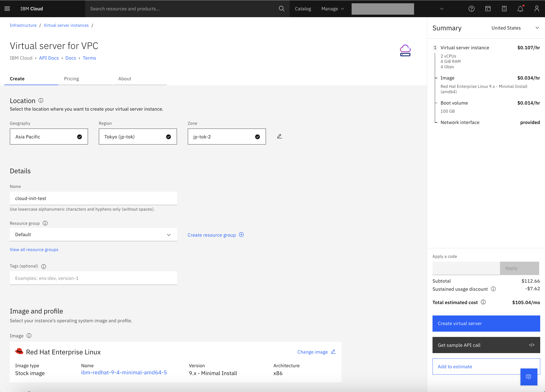Open the Resource group Default dropdown
545x392 pixels.
tap(93, 235)
